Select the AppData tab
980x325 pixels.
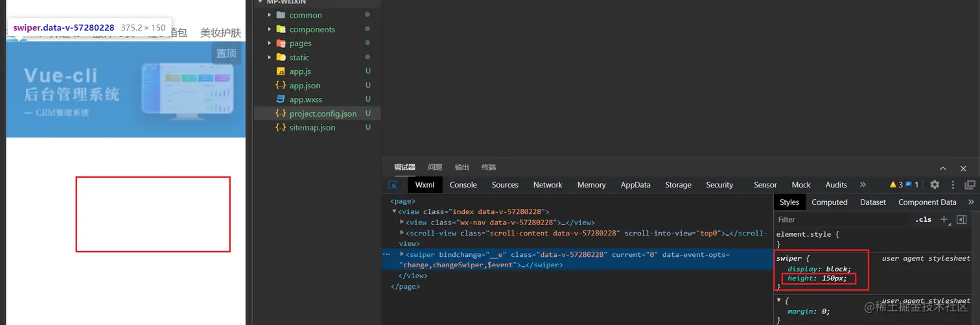point(635,185)
